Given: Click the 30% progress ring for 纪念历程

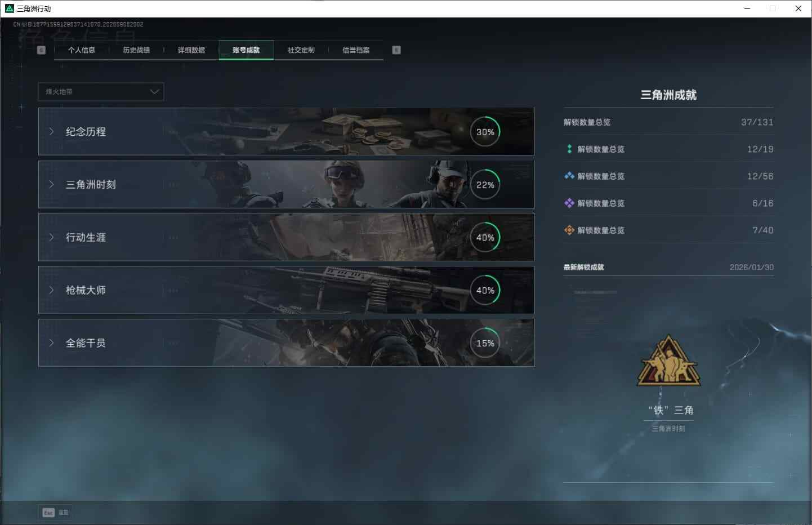Looking at the screenshot, I should pyautogui.click(x=485, y=132).
